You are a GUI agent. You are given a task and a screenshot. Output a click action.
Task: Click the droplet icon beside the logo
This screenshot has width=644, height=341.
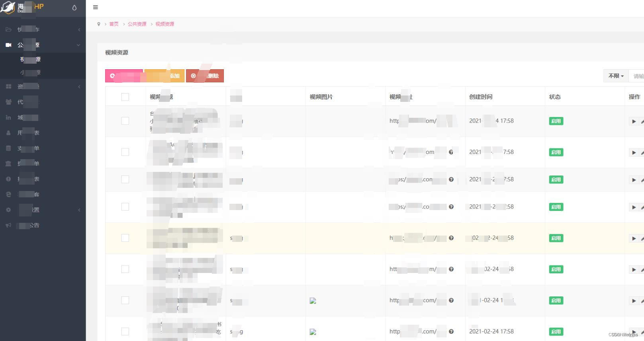[x=74, y=8]
